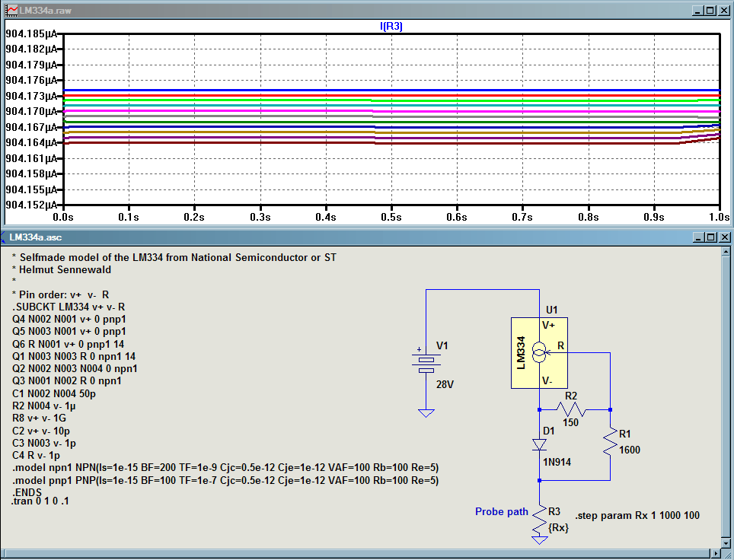Select the LM334 U1 component block
734x560 pixels.
point(539,353)
